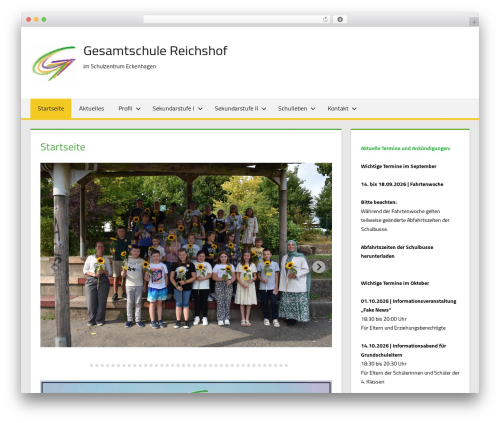Click '18:30 bis 20:30 Uhr' time
This screenshot has width=500, height=423.
(383, 364)
